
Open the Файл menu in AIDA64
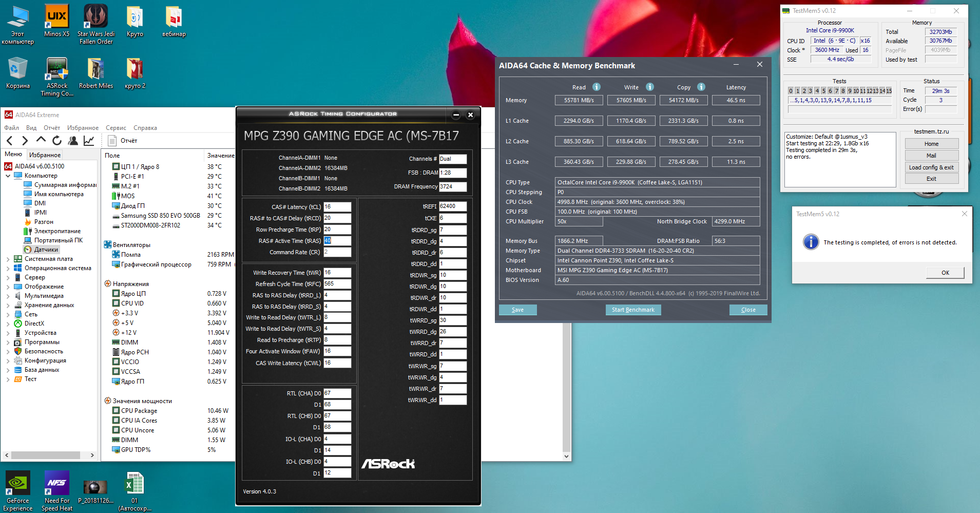coord(11,128)
